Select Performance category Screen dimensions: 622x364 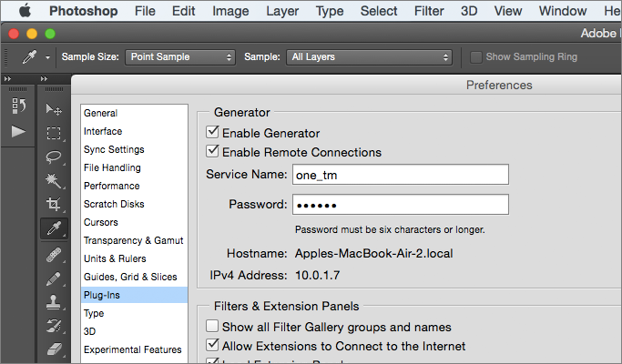pos(134,186)
